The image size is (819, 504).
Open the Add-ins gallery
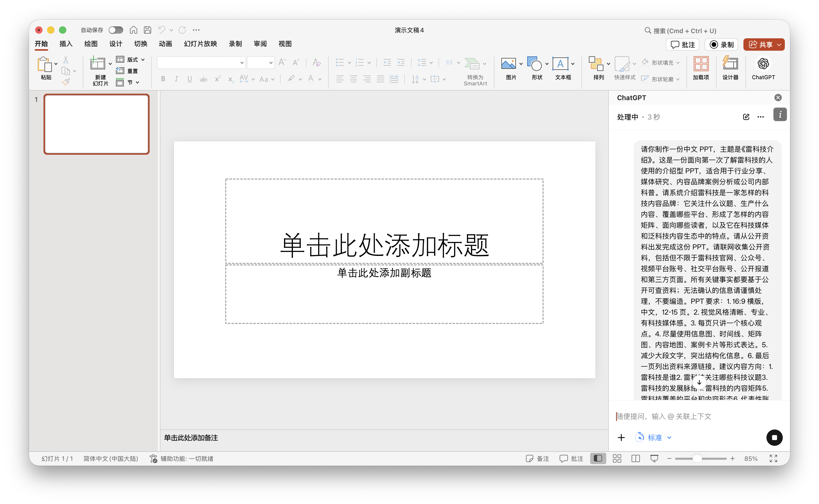pyautogui.click(x=701, y=68)
